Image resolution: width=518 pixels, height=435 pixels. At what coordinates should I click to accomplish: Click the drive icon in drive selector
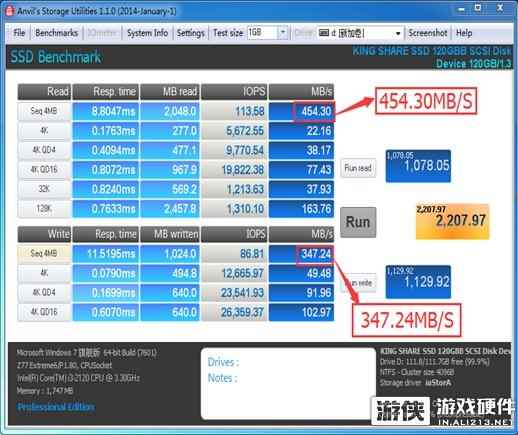pos(324,33)
